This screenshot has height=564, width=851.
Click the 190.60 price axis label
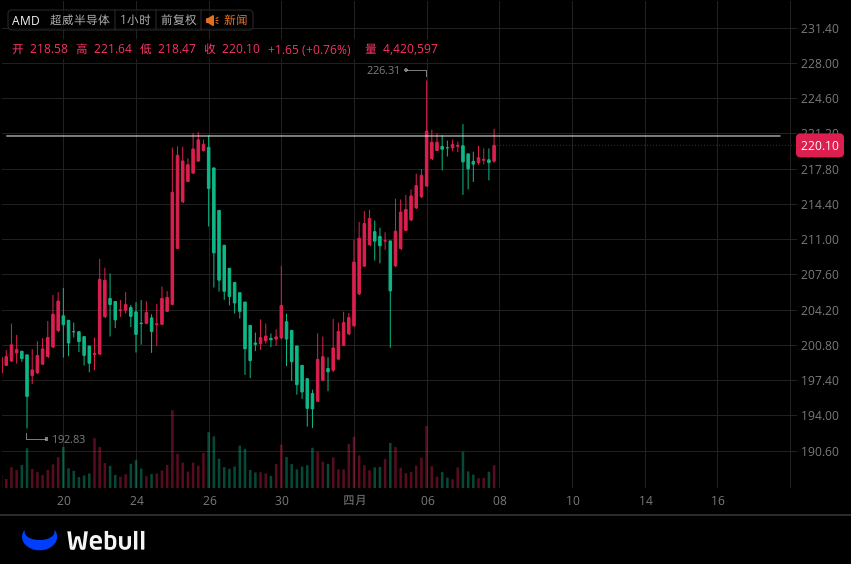pyautogui.click(x=820, y=451)
